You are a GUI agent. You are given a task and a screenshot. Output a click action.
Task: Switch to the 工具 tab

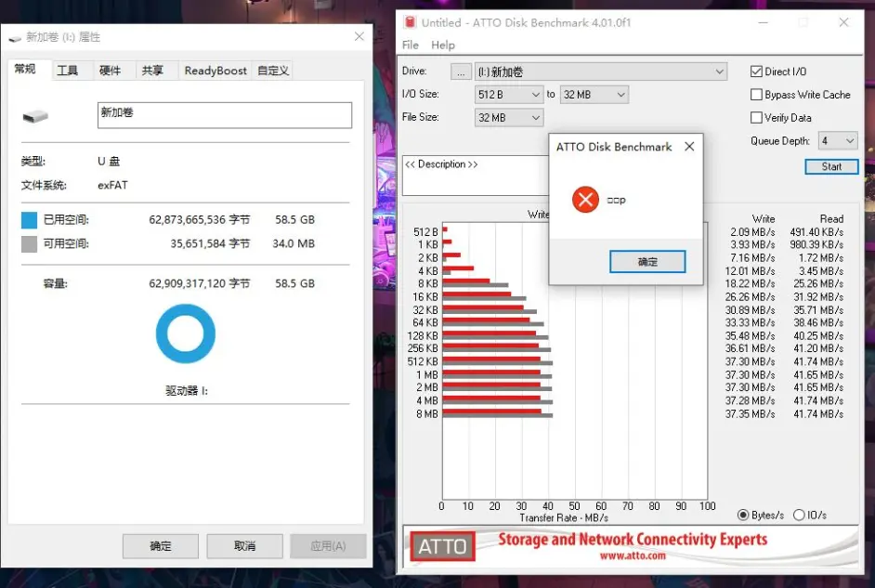68,71
